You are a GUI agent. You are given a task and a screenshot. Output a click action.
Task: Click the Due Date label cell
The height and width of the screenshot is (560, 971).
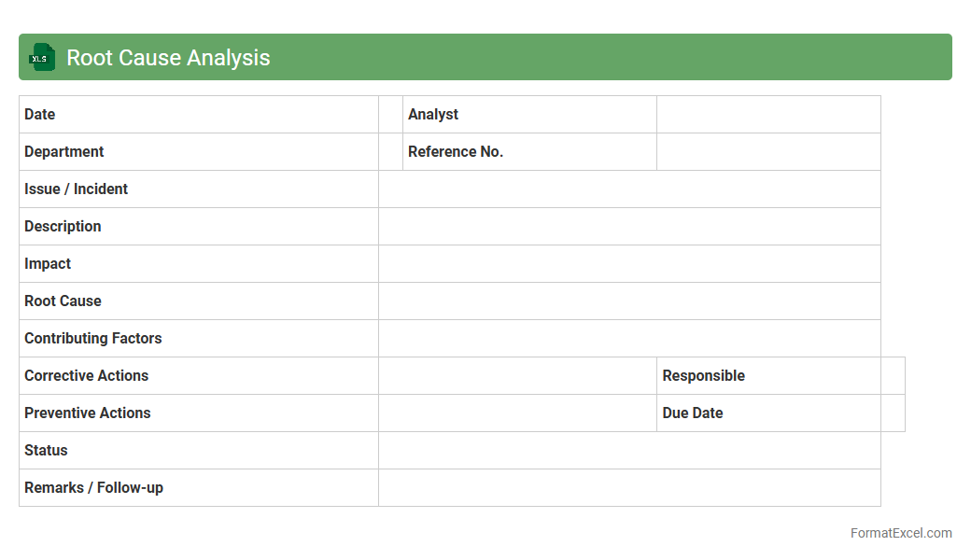[x=768, y=413]
